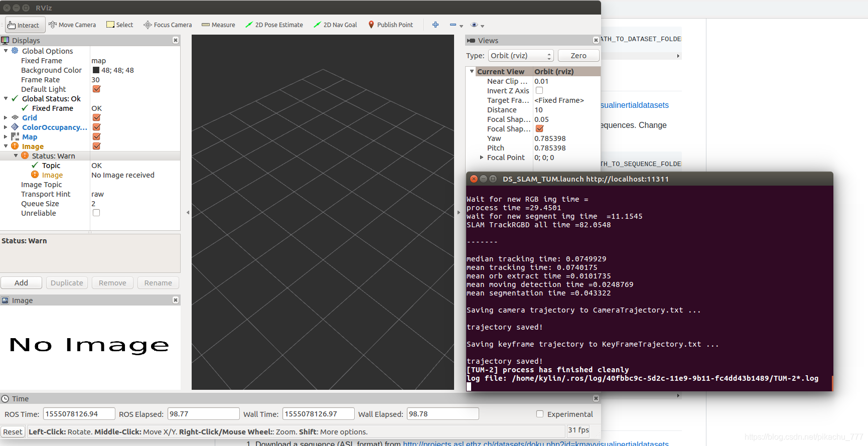The image size is (868, 446).
Task: Click the Time panel clock icon
Action: 5,398
